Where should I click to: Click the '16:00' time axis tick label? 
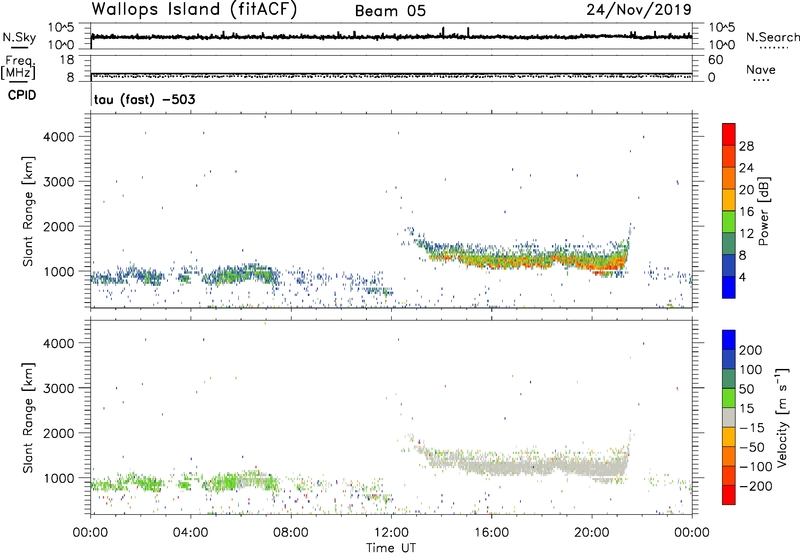pos(491,533)
